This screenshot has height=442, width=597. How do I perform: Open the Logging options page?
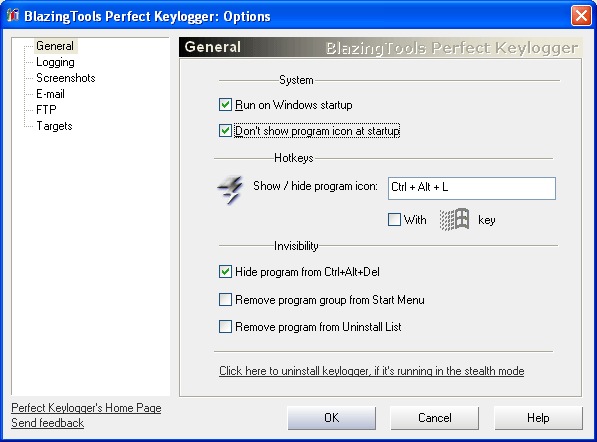tap(55, 62)
